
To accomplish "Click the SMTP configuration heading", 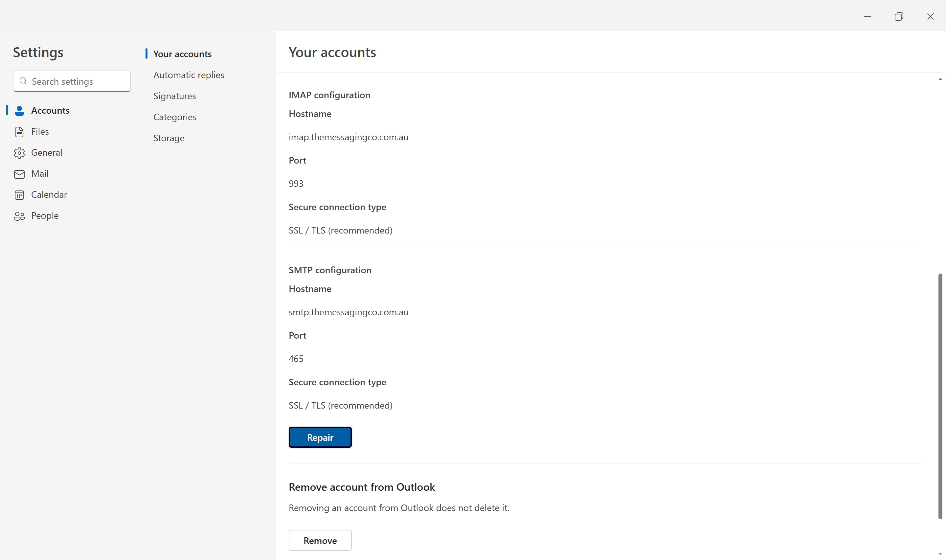I will tap(330, 270).
